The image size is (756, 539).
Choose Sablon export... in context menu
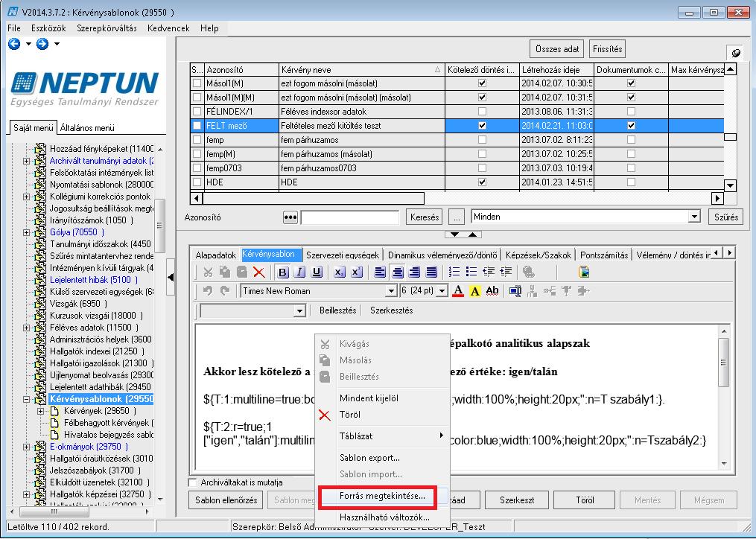coord(369,458)
